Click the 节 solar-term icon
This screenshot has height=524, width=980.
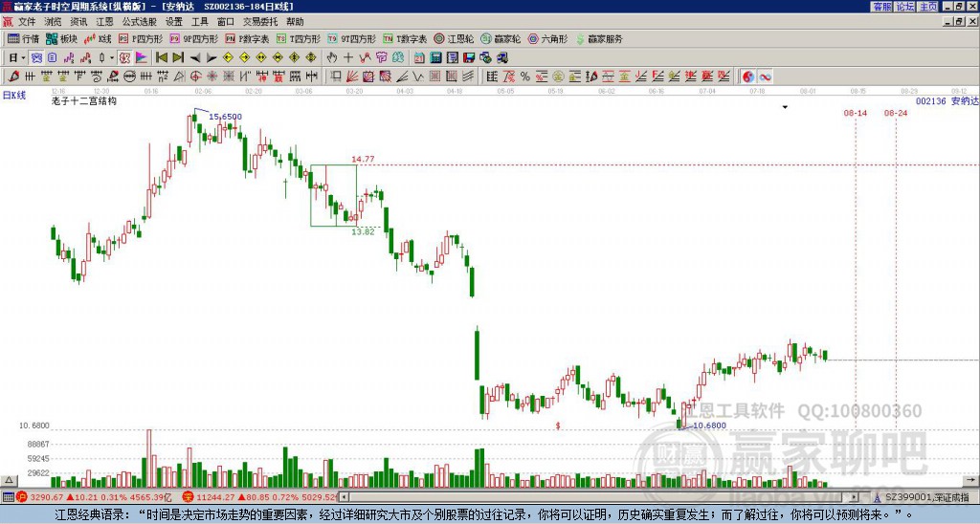(x=381, y=58)
